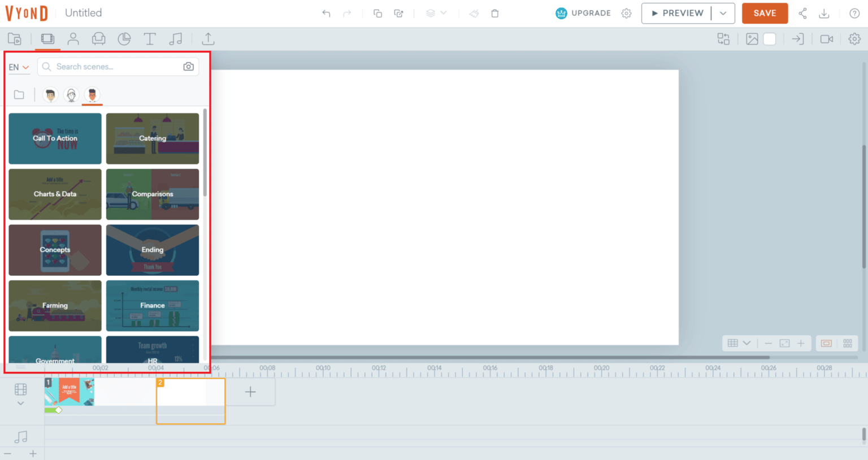The height and width of the screenshot is (460, 868).
Task: Expand the stage grid options dropdown
Action: click(747, 344)
